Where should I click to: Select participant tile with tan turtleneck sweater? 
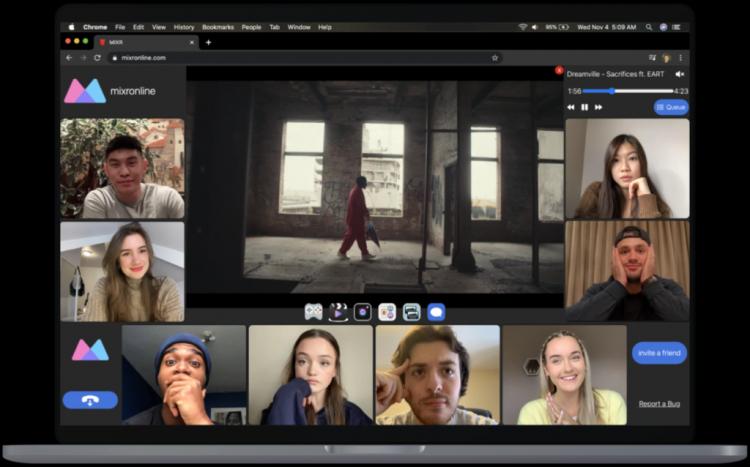pyautogui.click(x=122, y=271)
